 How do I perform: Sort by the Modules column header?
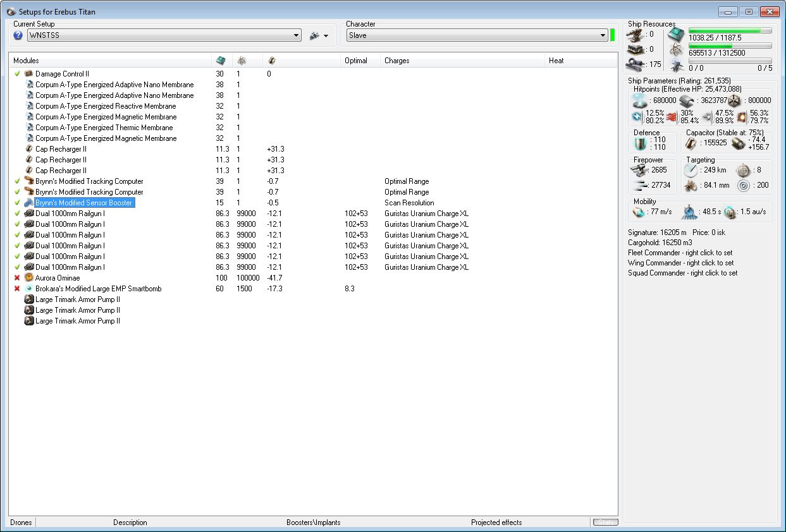coord(110,61)
